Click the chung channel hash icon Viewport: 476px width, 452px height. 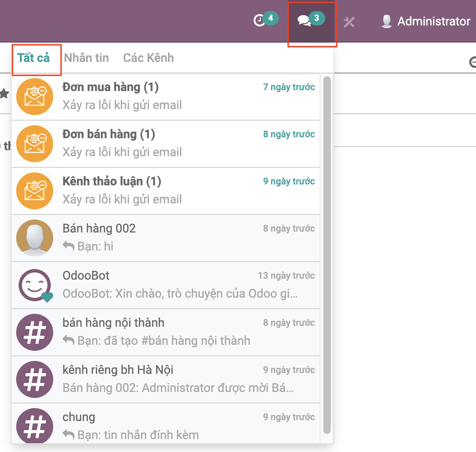click(x=35, y=425)
